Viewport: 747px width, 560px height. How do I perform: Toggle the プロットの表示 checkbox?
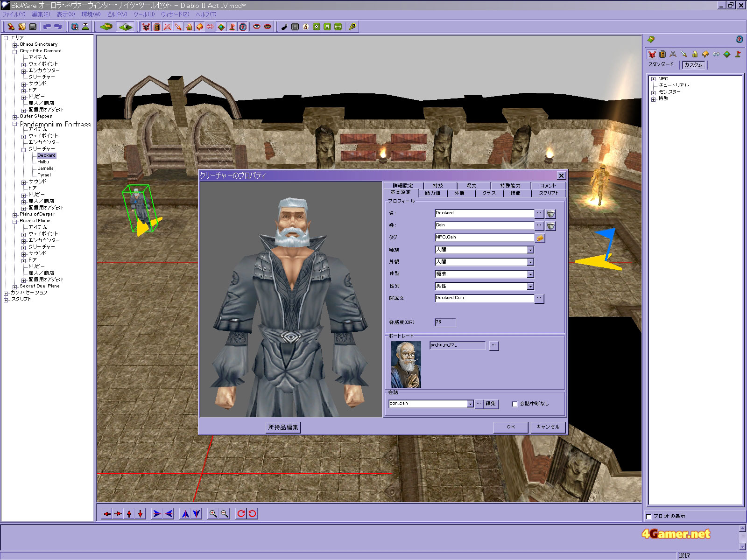pyautogui.click(x=648, y=516)
